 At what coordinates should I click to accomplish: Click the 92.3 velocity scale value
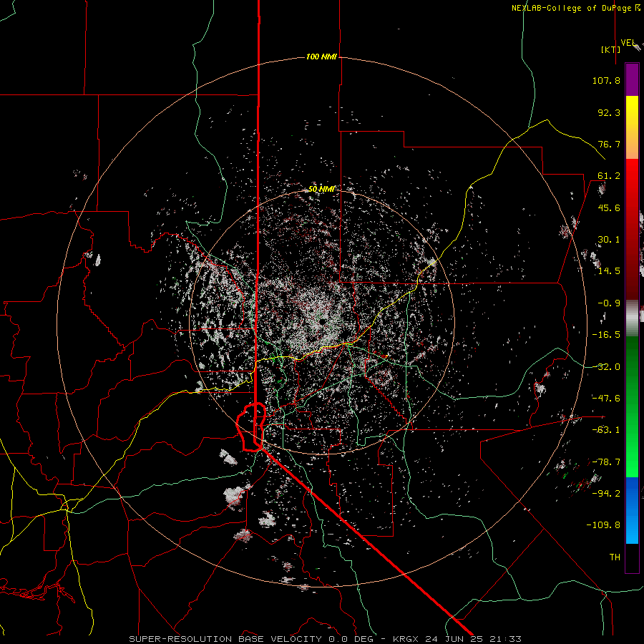click(609, 112)
